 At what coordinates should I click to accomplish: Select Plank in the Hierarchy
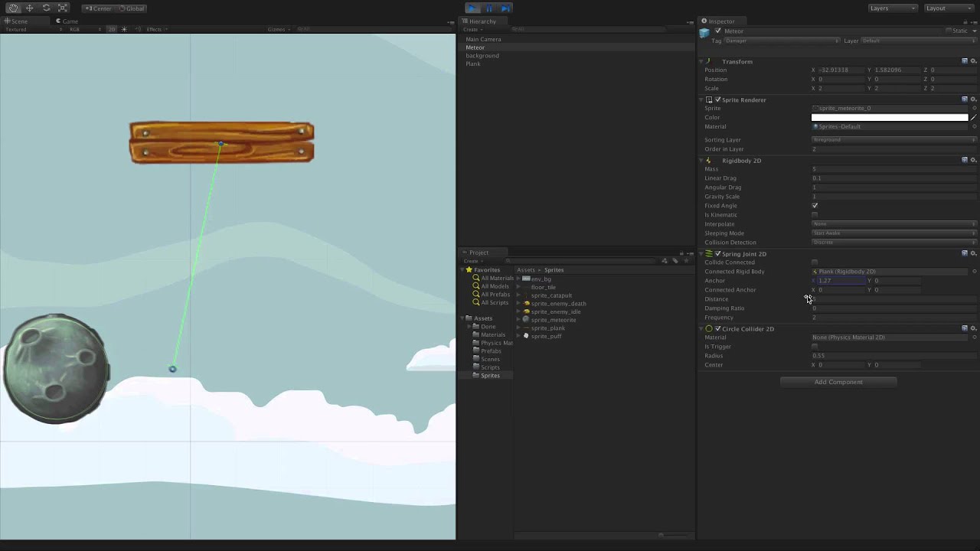(473, 64)
